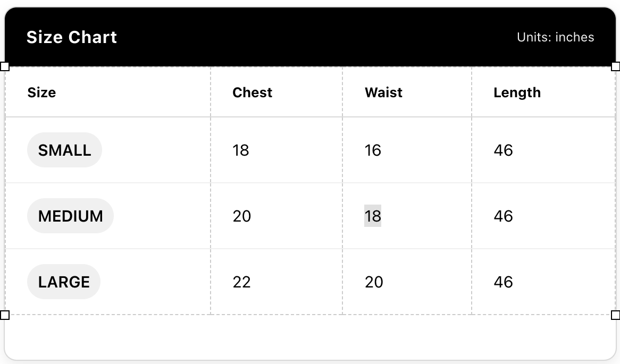Select the waist value 16 for Small
The image size is (620, 364).
coord(373,150)
